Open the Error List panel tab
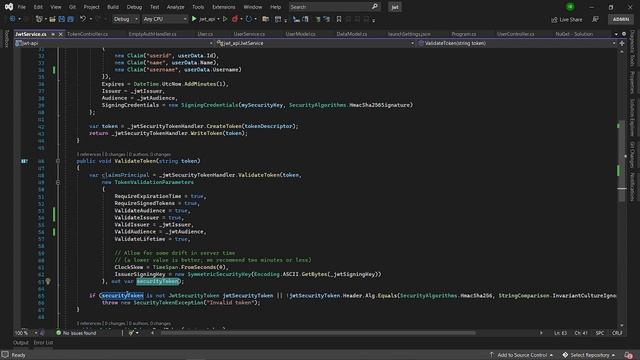This screenshot has width=640, height=360. click(x=43, y=343)
